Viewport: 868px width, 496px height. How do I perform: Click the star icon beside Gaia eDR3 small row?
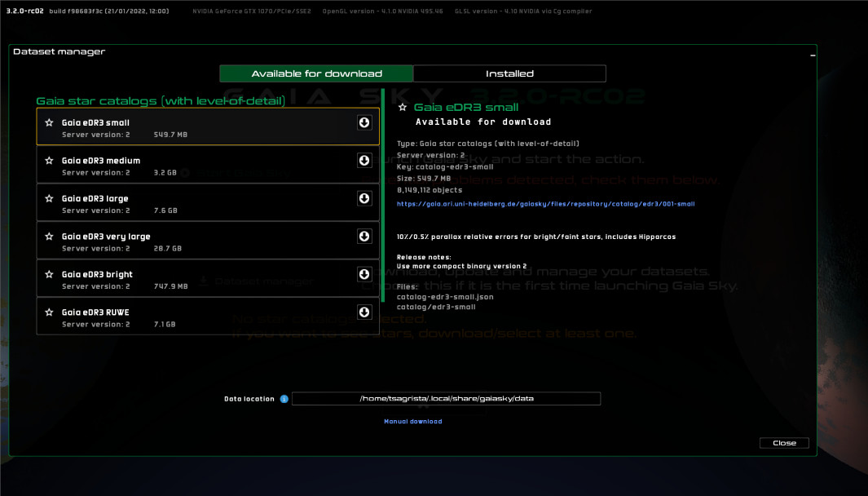point(49,122)
